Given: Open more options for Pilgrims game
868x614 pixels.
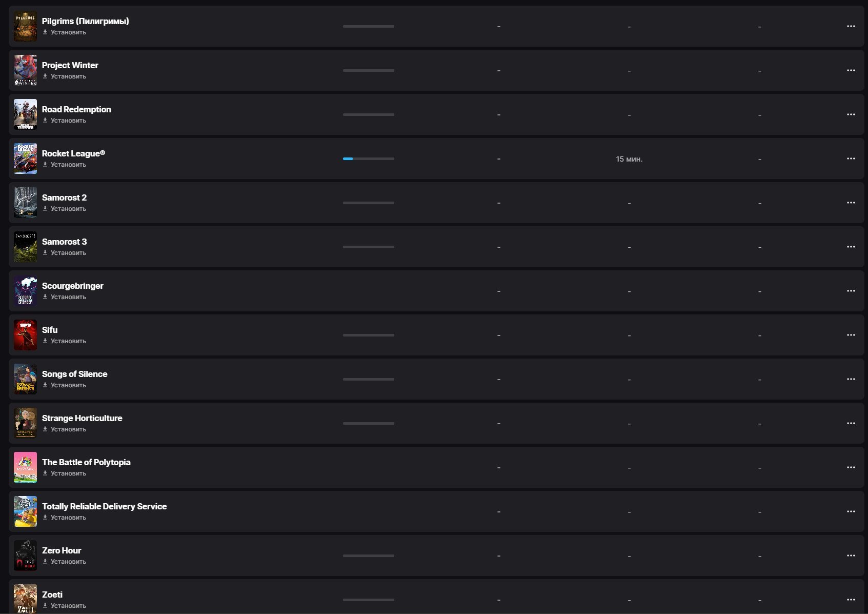Looking at the screenshot, I should coord(851,26).
